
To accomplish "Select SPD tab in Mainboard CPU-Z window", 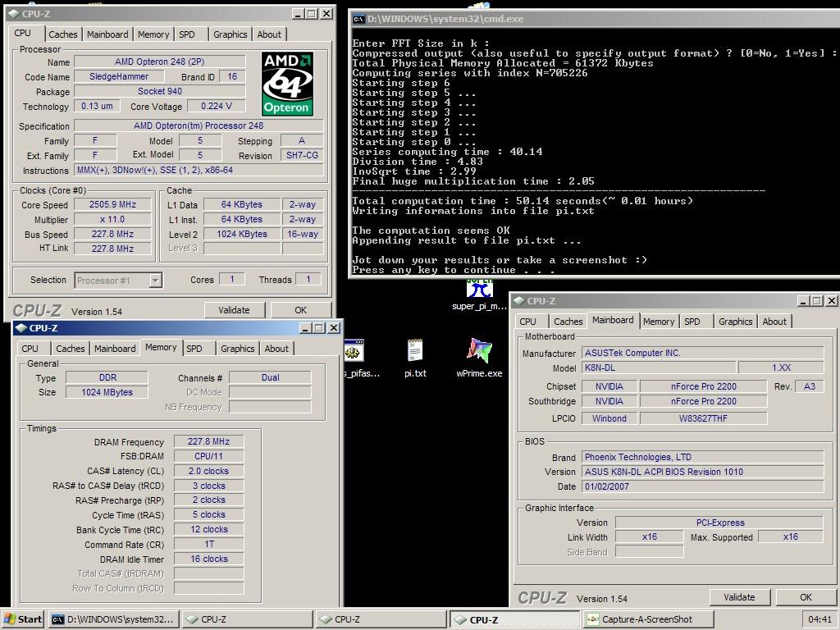I will pos(692,322).
